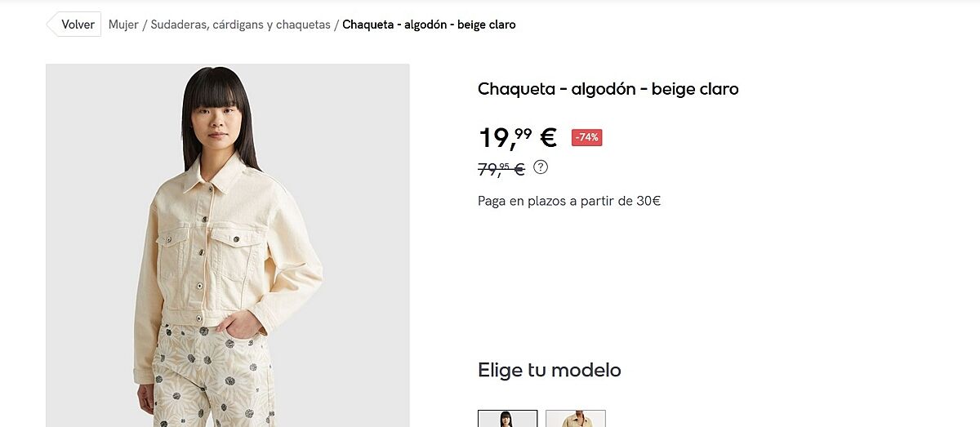Click the Volver back button
980x427 pixels.
click(73, 24)
